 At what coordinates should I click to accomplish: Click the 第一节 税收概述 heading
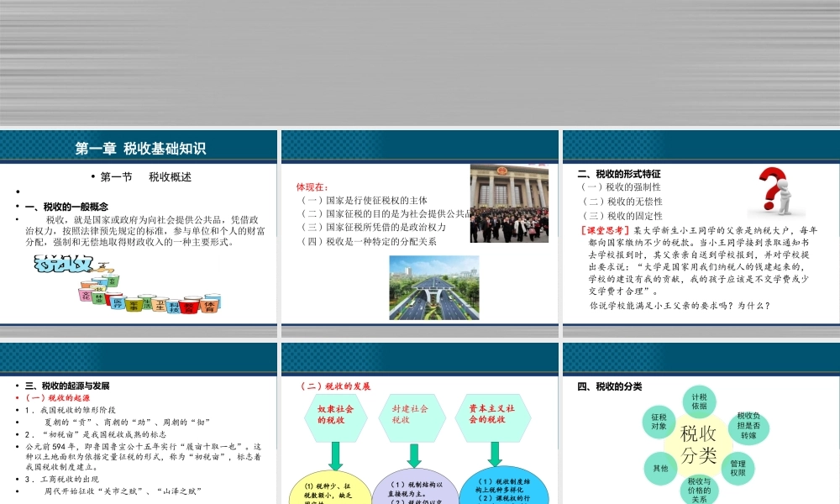pyautogui.click(x=147, y=176)
